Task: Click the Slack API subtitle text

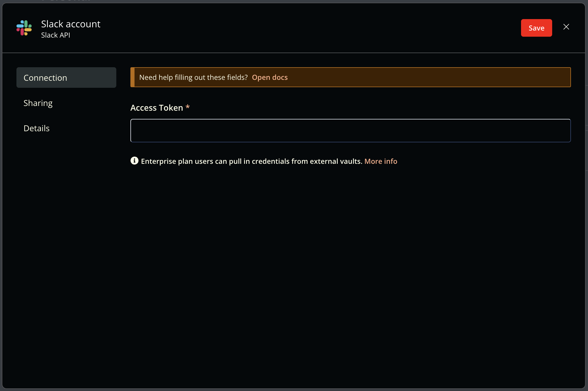Action: click(x=56, y=35)
